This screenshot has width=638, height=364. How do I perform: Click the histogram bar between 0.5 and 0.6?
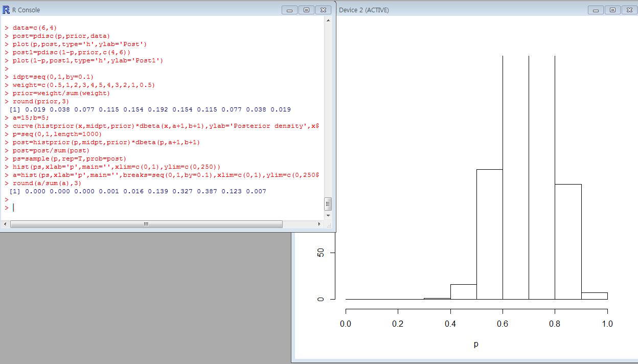[489, 234]
